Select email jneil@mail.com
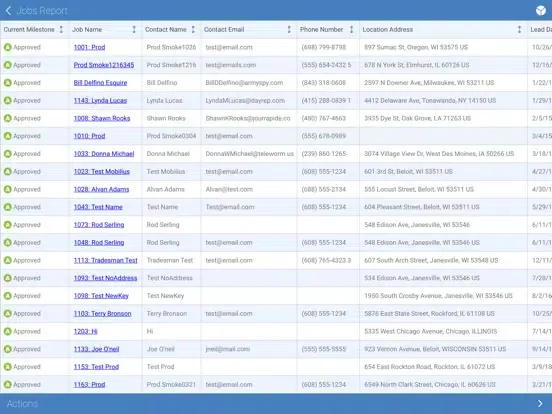Image resolution: width=552 pixels, height=414 pixels. (x=228, y=349)
